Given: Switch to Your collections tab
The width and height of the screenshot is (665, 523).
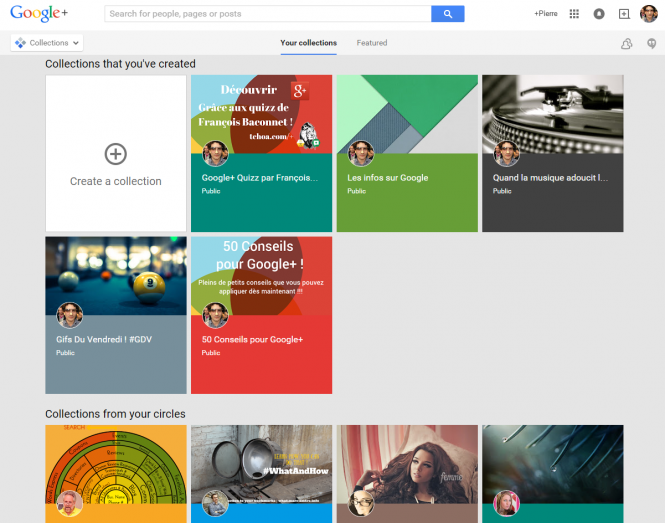Looking at the screenshot, I should pyautogui.click(x=308, y=43).
